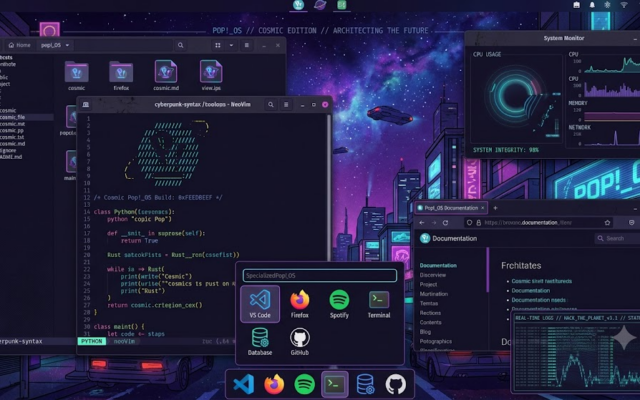Click the green app icon in top panel

click(342, 5)
